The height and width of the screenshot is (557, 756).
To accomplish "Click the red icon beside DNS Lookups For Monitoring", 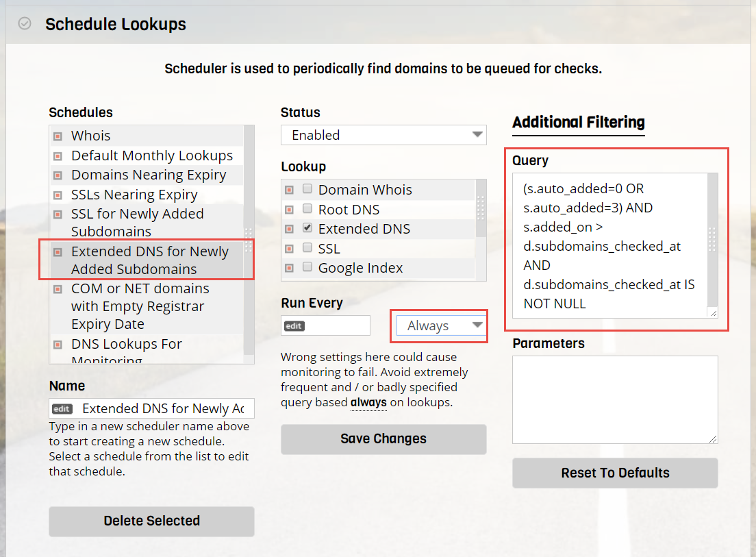I will point(58,345).
